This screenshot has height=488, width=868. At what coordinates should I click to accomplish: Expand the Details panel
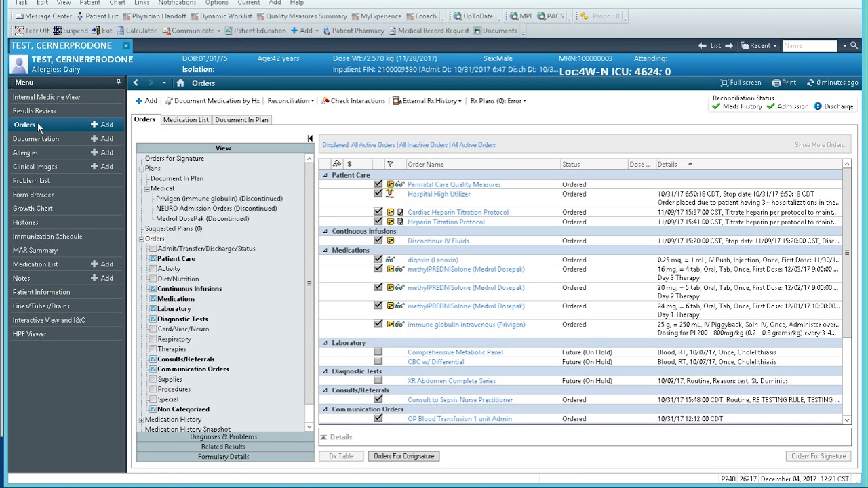[x=323, y=437]
